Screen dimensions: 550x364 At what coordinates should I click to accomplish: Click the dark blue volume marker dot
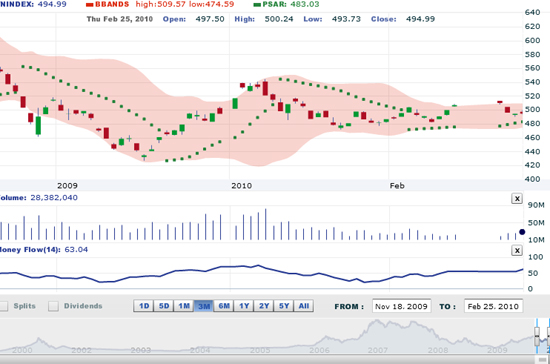522,232
